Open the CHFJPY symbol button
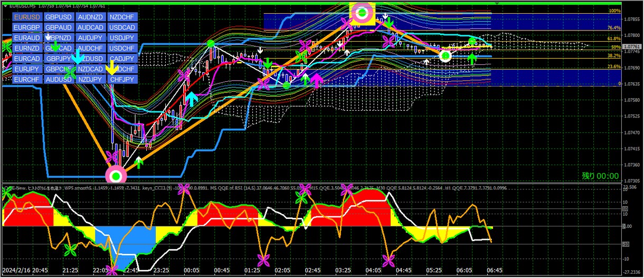Image resolution: width=644 pixels, height=278 pixels. tap(122, 80)
